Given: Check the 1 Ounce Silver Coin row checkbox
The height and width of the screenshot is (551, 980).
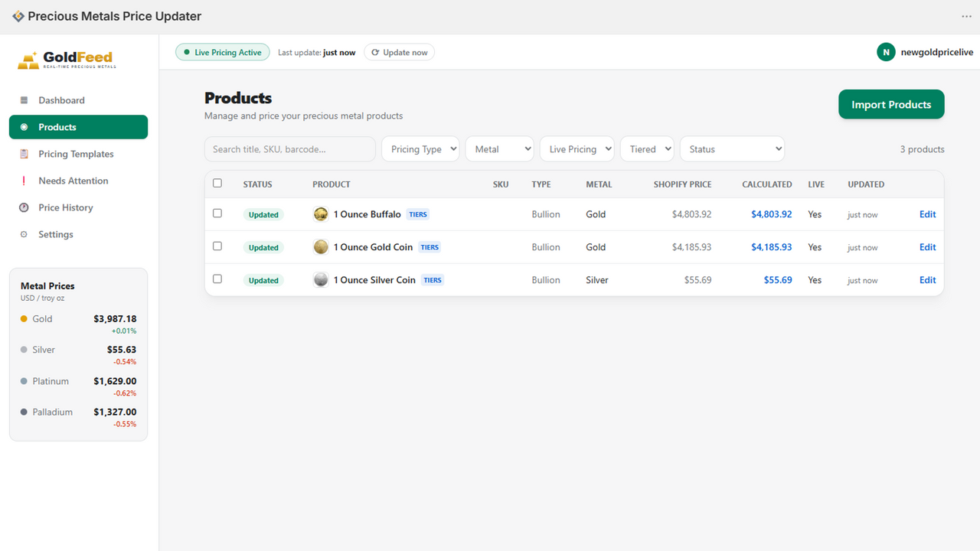Looking at the screenshot, I should point(217,279).
